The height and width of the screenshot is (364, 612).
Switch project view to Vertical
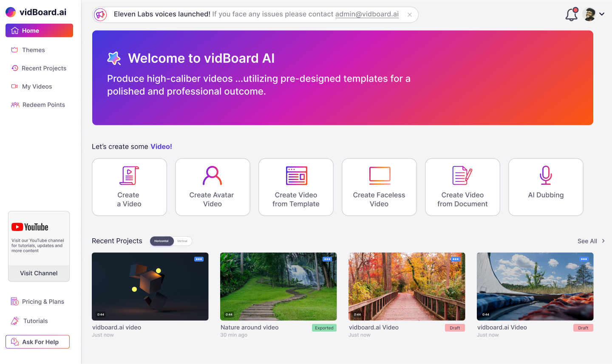coord(183,241)
